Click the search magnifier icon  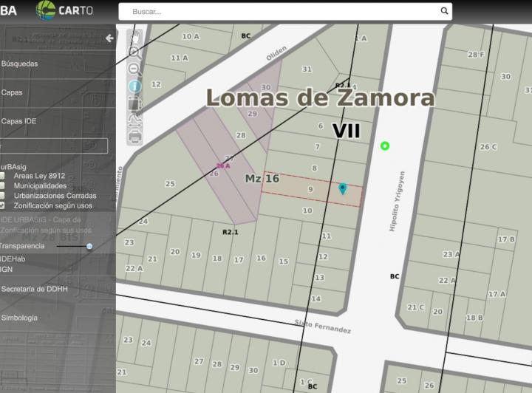click(444, 11)
